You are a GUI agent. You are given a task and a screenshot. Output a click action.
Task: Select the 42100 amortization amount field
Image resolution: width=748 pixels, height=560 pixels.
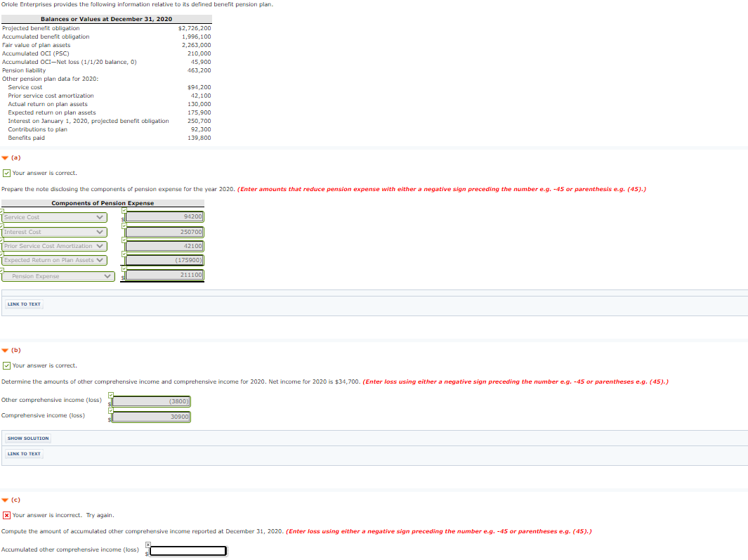pyautogui.click(x=164, y=247)
